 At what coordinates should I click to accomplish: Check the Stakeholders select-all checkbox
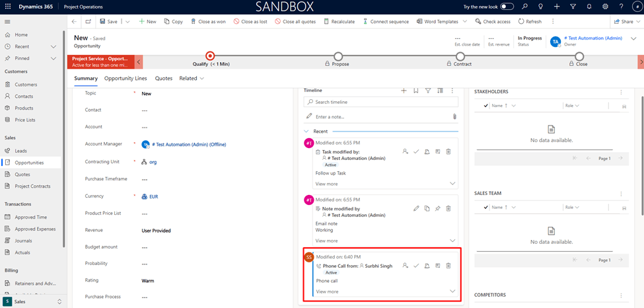click(486, 106)
